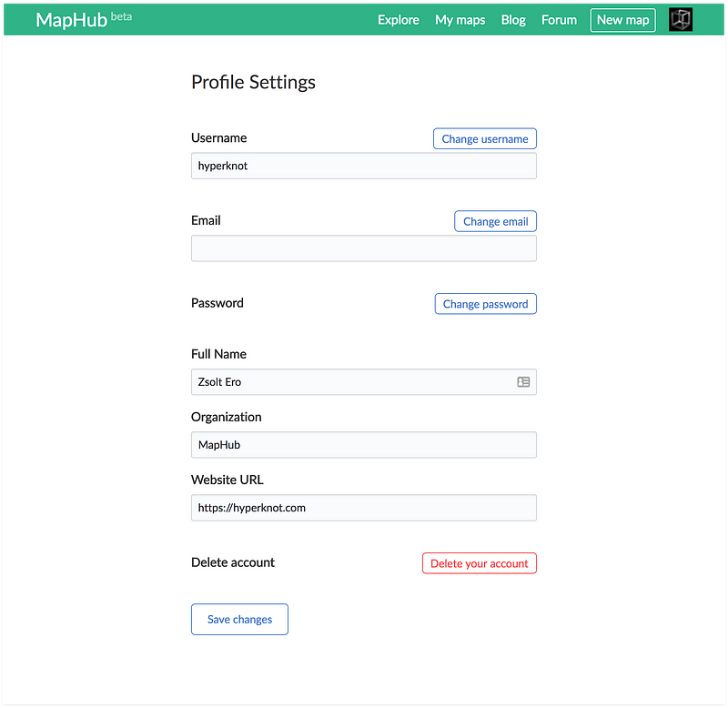Click the empty Email input field
Viewport: 728px width, 708px height.
coord(363,248)
